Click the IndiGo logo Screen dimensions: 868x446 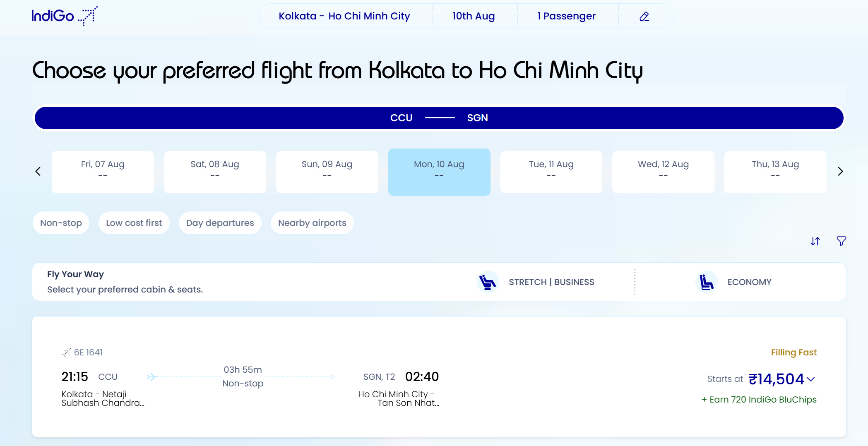pos(65,16)
